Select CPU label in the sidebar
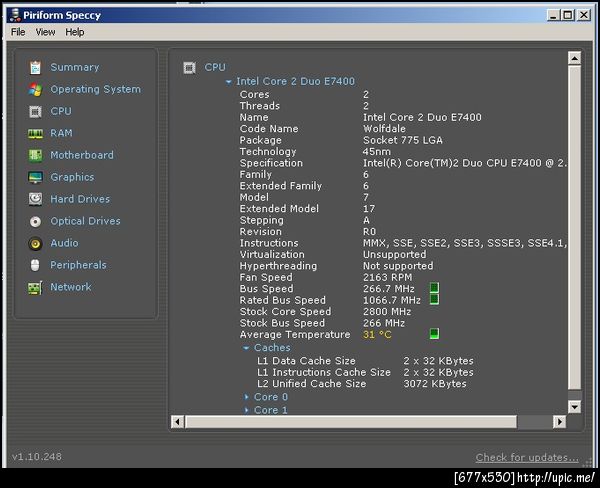 coord(61,111)
